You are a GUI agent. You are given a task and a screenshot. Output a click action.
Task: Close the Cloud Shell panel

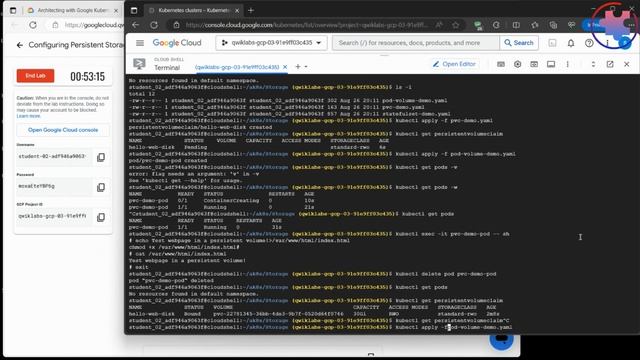pos(627,64)
